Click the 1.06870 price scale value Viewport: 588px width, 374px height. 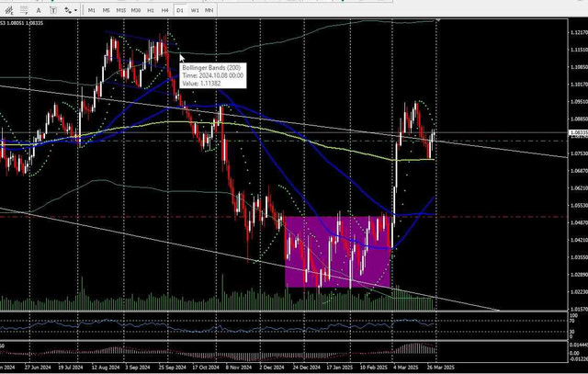pos(579,171)
